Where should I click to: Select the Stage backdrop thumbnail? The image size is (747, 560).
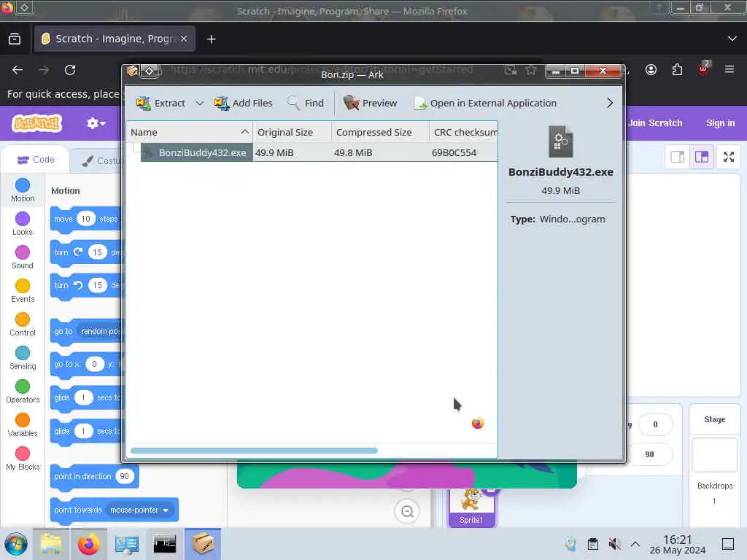point(714,455)
